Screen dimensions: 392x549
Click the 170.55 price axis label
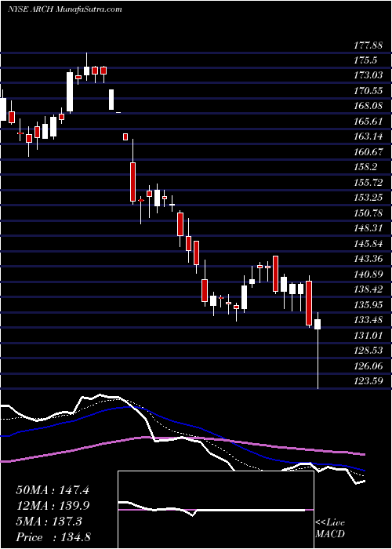(369, 91)
